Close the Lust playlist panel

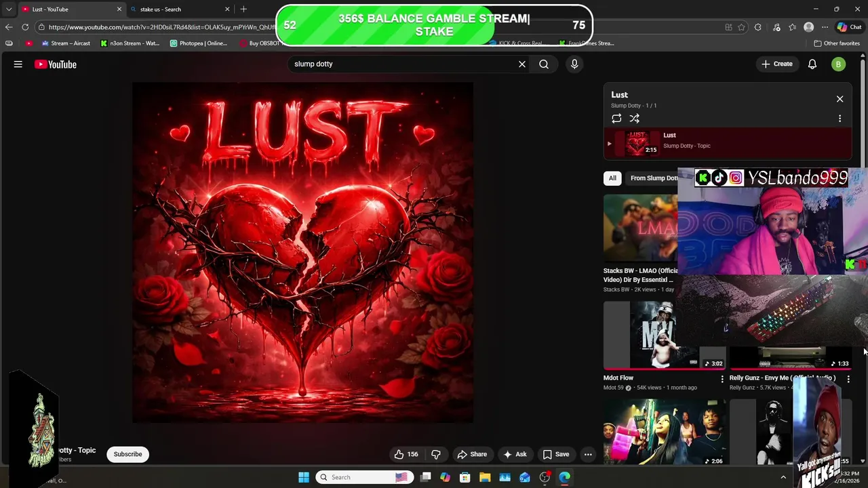840,99
